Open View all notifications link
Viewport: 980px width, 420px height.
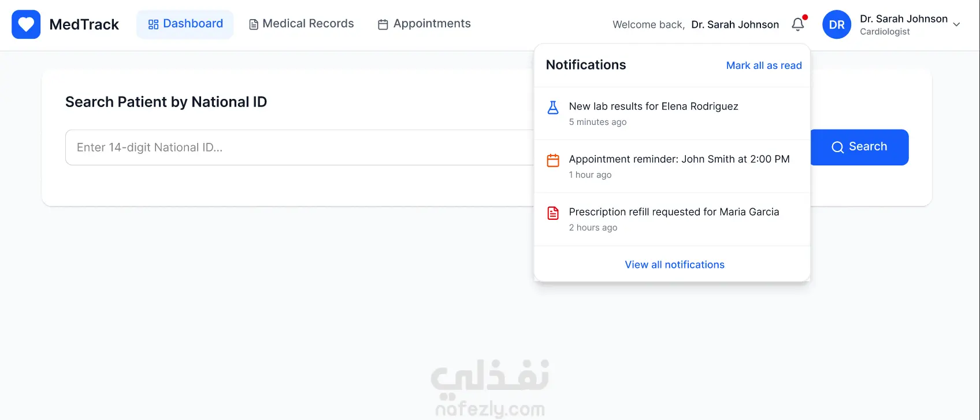click(674, 264)
